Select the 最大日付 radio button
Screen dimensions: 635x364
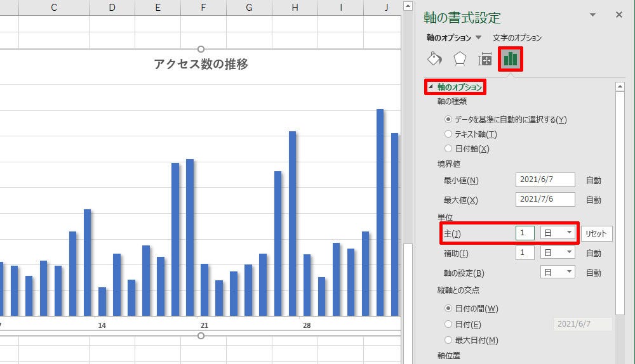[x=448, y=340]
